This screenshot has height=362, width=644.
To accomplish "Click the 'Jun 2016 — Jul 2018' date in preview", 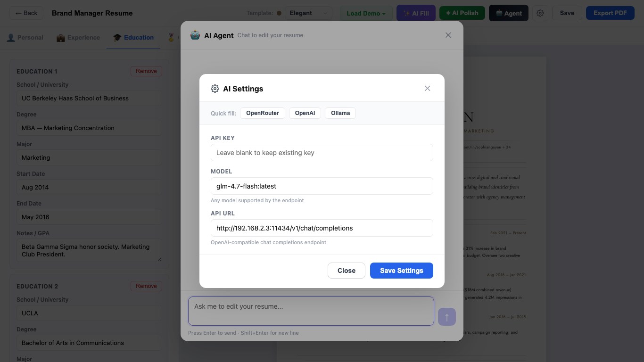I will [x=507, y=317].
